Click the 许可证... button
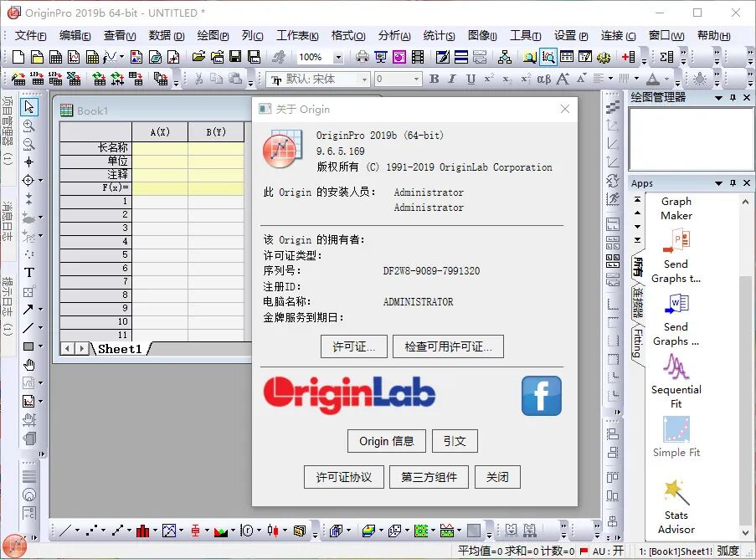 (354, 346)
